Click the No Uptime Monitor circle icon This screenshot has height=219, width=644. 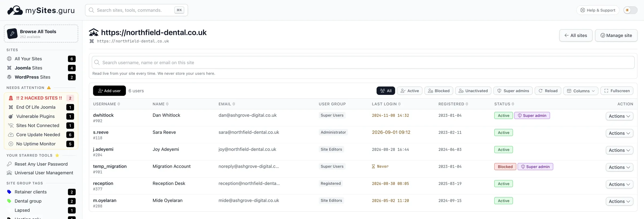click(11, 144)
